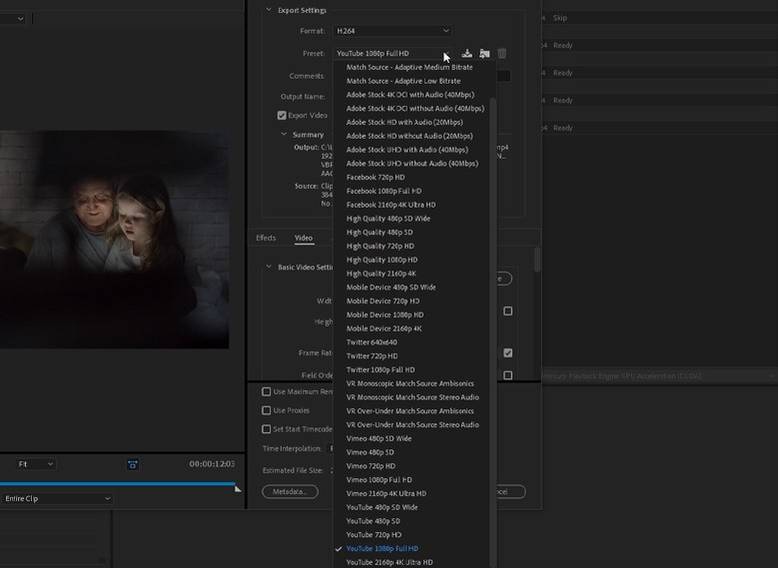Screen dimensions: 778x568
Task: Check the Use Proxies option
Action: 266,410
